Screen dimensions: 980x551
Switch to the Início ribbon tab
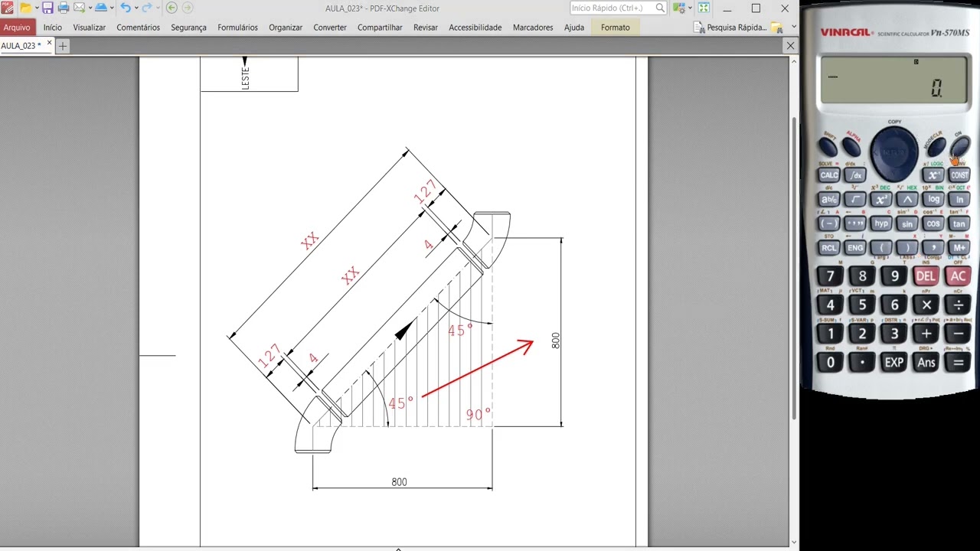tap(53, 28)
